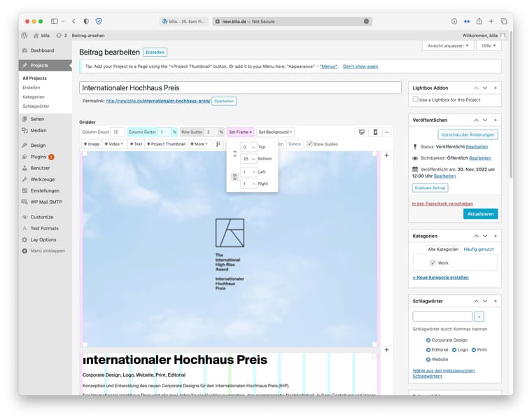Uncheck the Show Guides checkbox
The width and height of the screenshot is (532, 420).
pos(310,144)
